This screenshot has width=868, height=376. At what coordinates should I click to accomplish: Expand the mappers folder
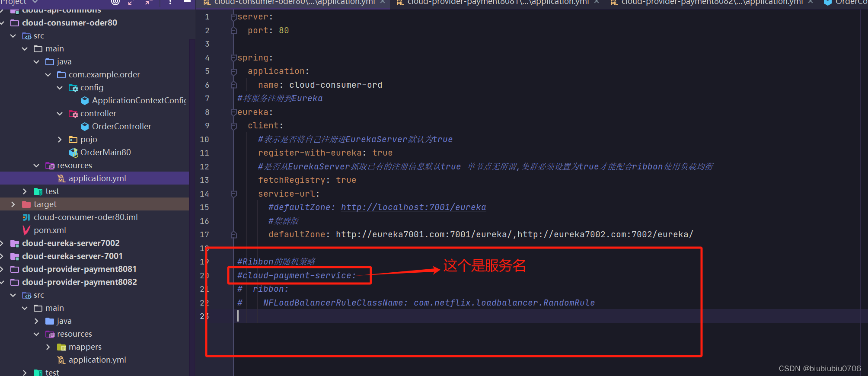tap(48, 347)
